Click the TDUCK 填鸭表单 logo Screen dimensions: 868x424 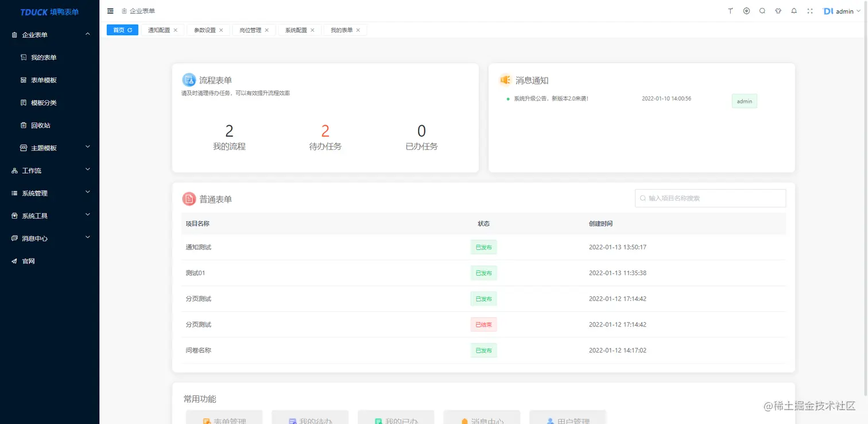49,12
